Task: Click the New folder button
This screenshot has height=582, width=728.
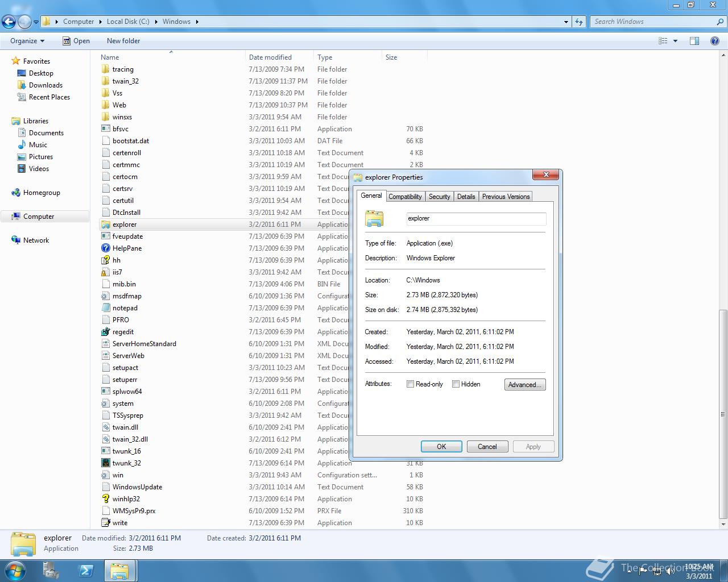Action: [x=123, y=41]
